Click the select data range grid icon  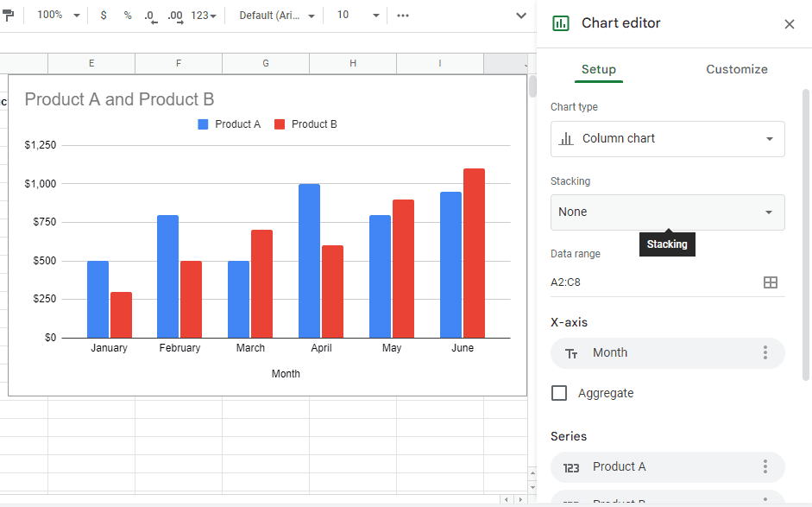771,282
